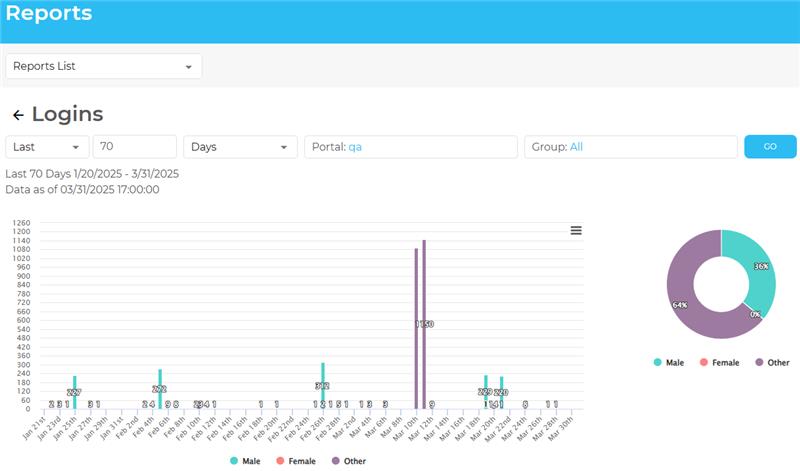Toggle Female series in bar chart legend
This screenshot has width=800, height=471.
tap(296, 461)
